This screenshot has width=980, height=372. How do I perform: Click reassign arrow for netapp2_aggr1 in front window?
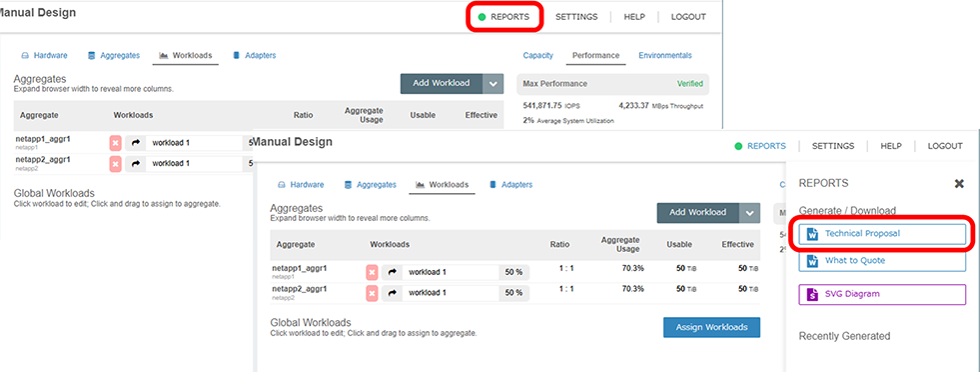point(392,293)
